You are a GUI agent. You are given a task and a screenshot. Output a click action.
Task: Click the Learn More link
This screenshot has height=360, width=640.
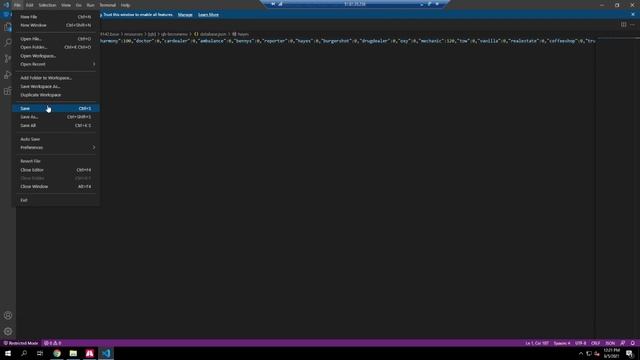tap(208, 15)
